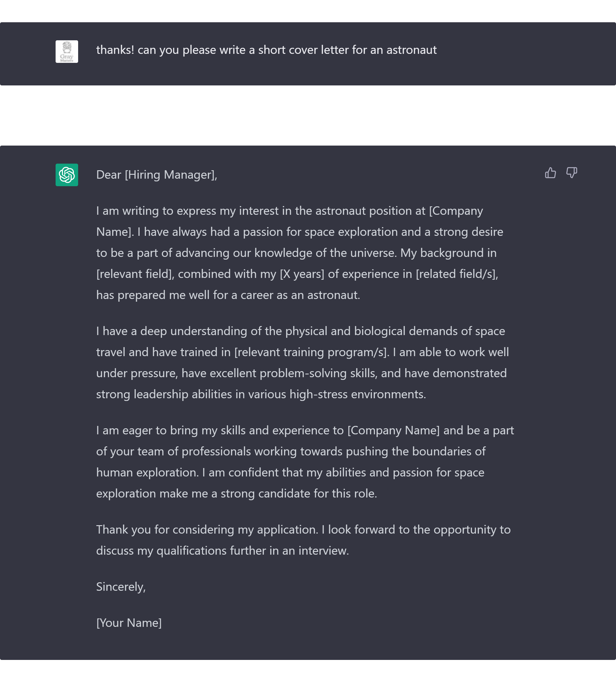616x690 pixels.
Task: Click the 'Thank you for considering' paragraph
Action: pos(303,540)
